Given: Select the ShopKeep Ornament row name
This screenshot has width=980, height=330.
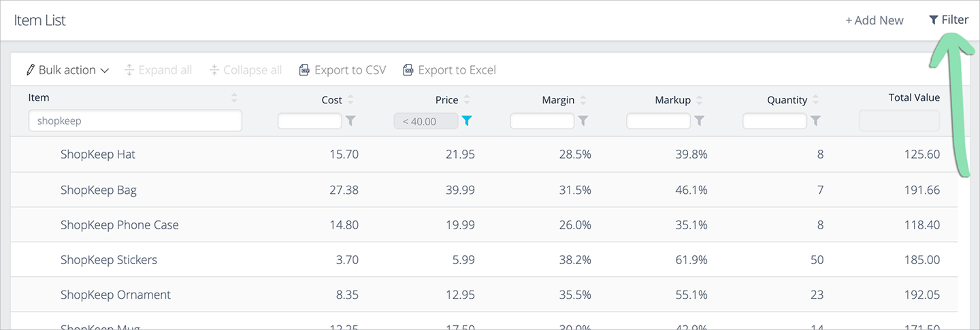Looking at the screenshot, I should (116, 295).
